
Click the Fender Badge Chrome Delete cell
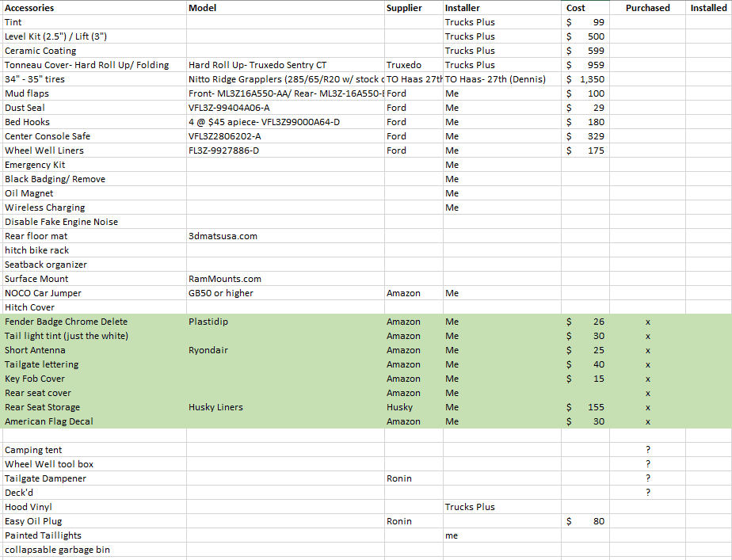66,322
